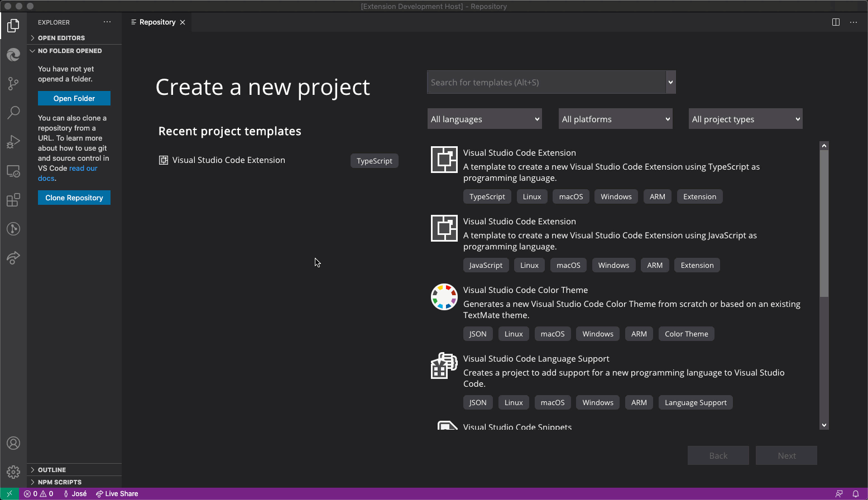Screen dimensions: 868x500
Task: Click Live Share in the status bar
Action: 117,494
